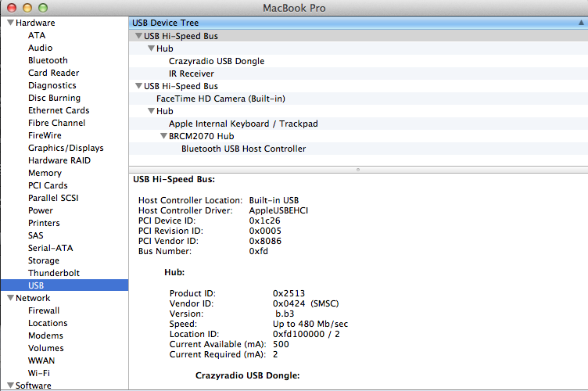Select Firewall under Network
The width and height of the screenshot is (588, 391).
pos(44,310)
